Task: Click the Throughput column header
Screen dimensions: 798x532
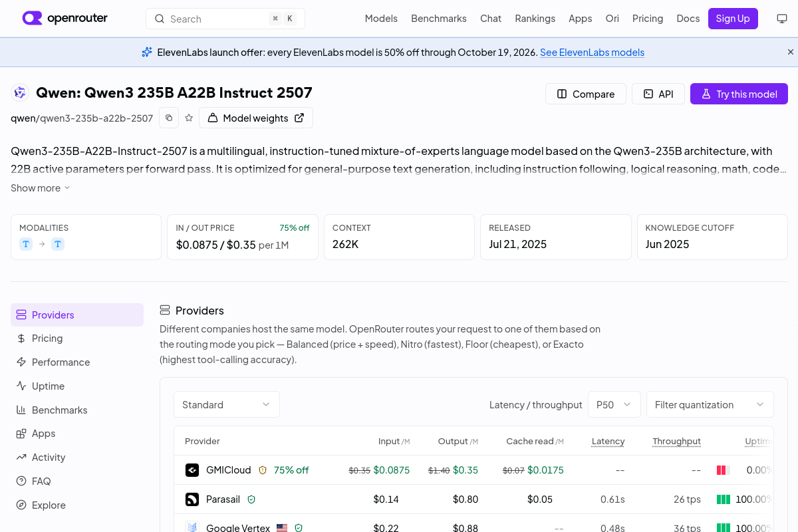Action: pyautogui.click(x=676, y=442)
